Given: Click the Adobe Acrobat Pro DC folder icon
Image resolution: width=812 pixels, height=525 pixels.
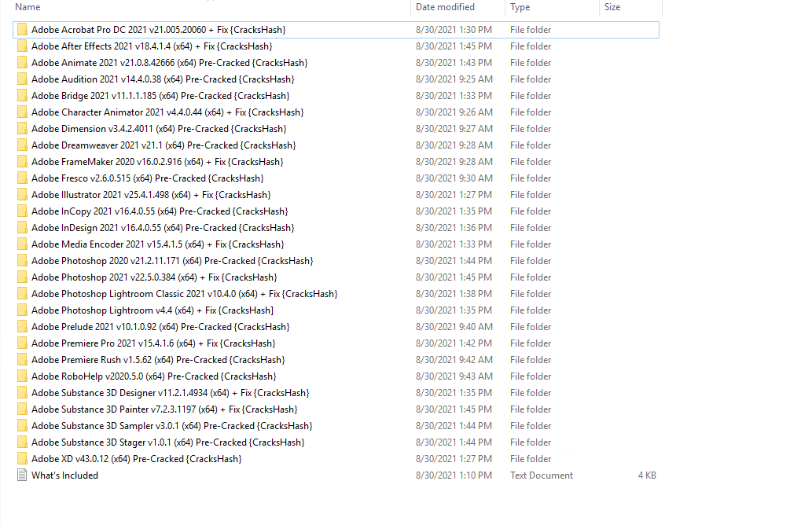Looking at the screenshot, I should [22, 30].
